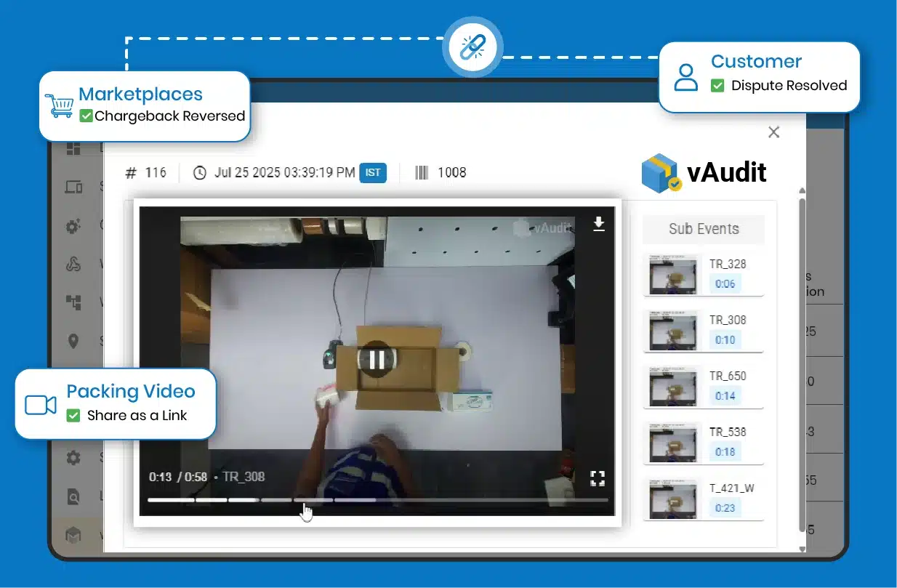Screen dimensions: 897x588
Task: Enter fullscreen mode on the video
Action: 598,478
